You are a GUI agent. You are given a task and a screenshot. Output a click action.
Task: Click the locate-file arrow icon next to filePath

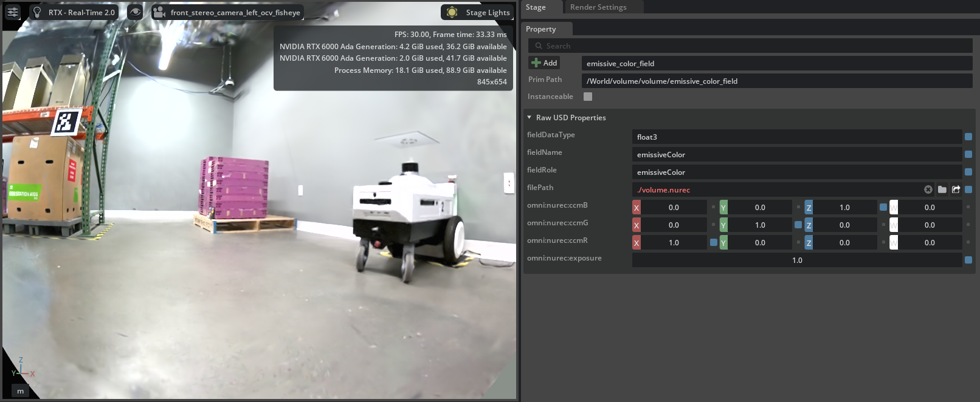[x=956, y=189]
